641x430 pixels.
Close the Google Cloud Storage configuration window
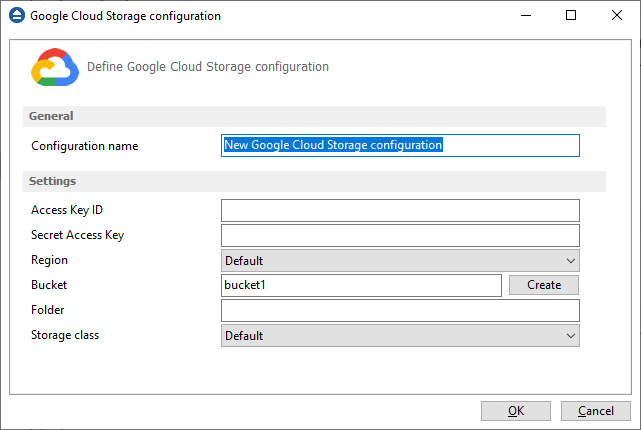pyautogui.click(x=617, y=16)
